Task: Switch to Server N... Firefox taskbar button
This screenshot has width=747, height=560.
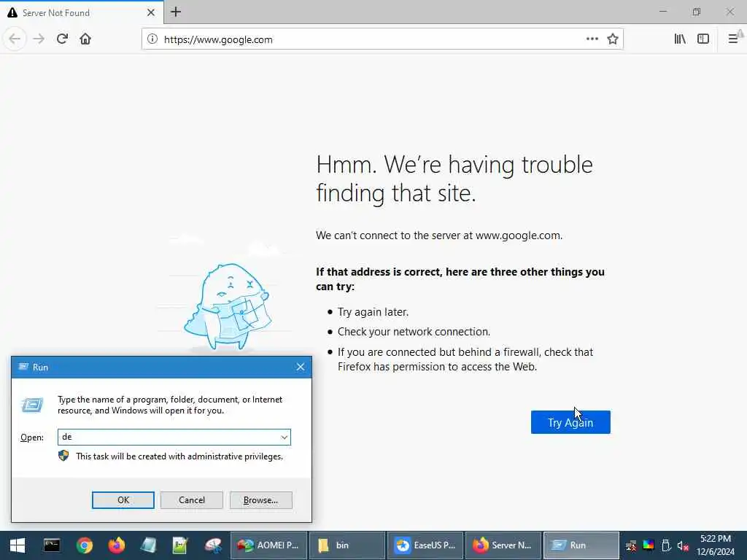Action: (503, 545)
